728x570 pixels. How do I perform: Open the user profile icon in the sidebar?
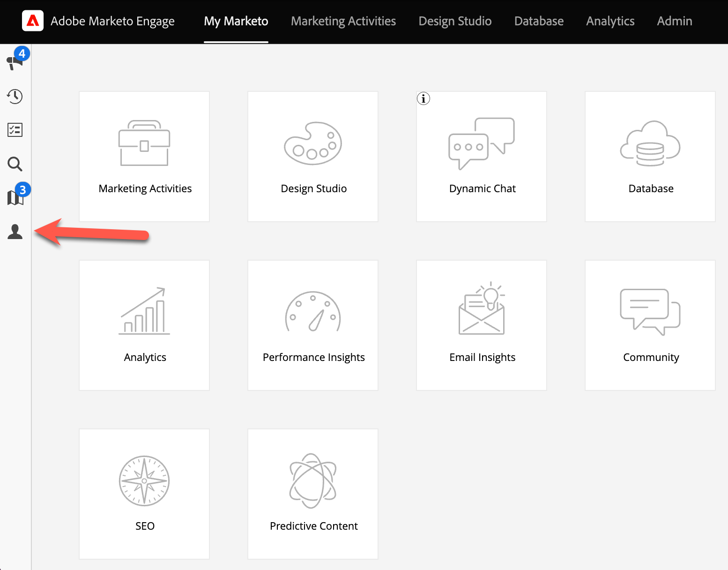15,232
